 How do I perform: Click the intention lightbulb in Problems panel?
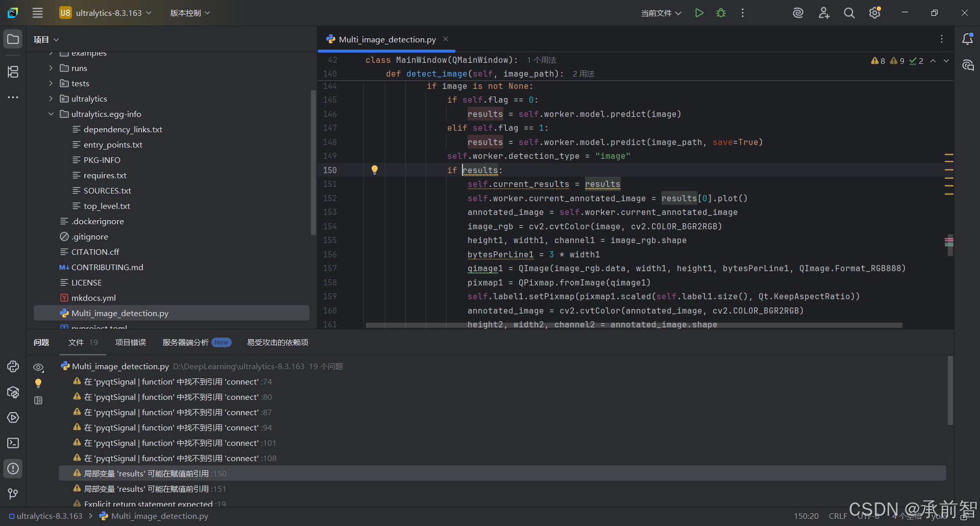coord(38,384)
